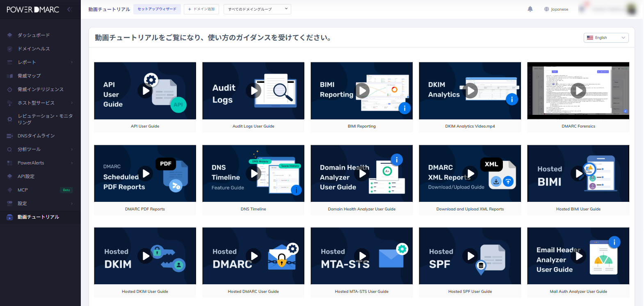Expand the PowerAlerts submenu chevron
The height and width of the screenshot is (306, 644).
click(72, 163)
